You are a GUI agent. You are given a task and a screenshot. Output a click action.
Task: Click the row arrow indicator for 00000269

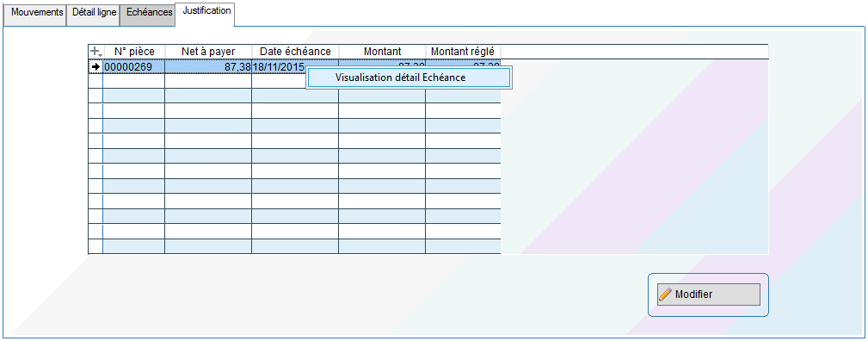[x=95, y=66]
